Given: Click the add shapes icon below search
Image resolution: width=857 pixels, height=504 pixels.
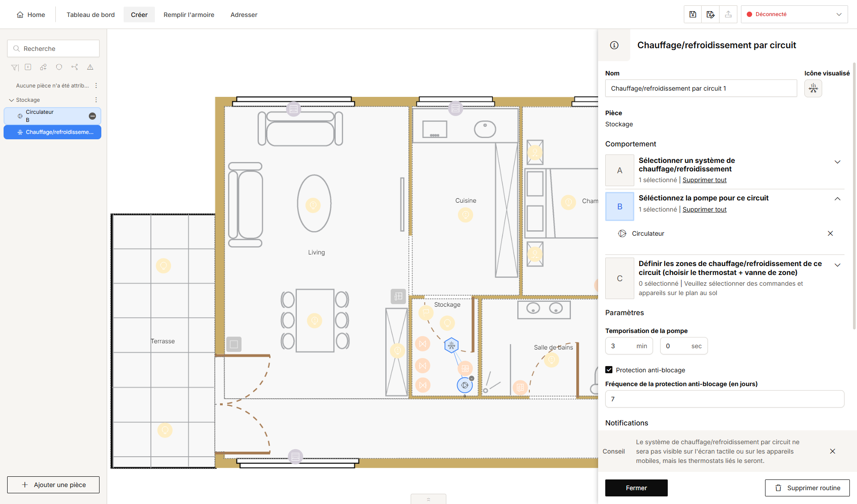Looking at the screenshot, I should (43, 67).
